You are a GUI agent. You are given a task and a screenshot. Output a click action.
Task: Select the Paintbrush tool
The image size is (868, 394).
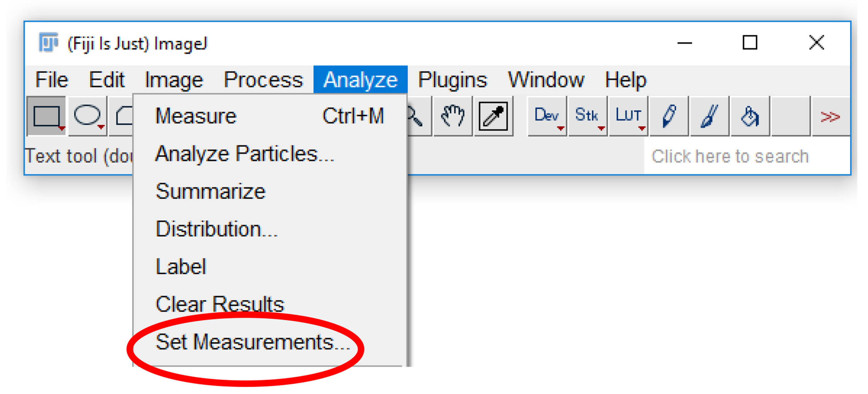tap(710, 116)
